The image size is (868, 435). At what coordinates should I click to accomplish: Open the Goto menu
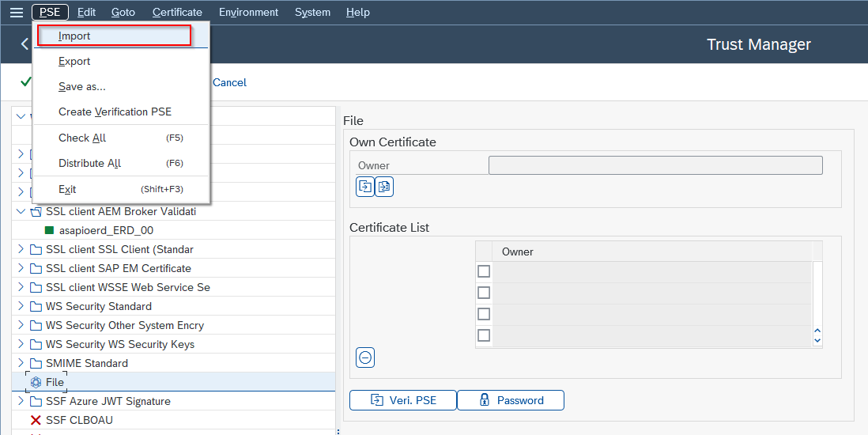tap(123, 12)
